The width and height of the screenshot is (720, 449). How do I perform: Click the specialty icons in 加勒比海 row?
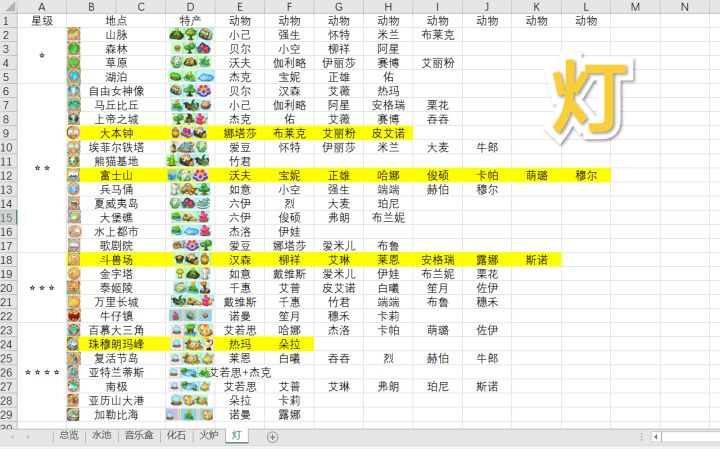click(190, 415)
